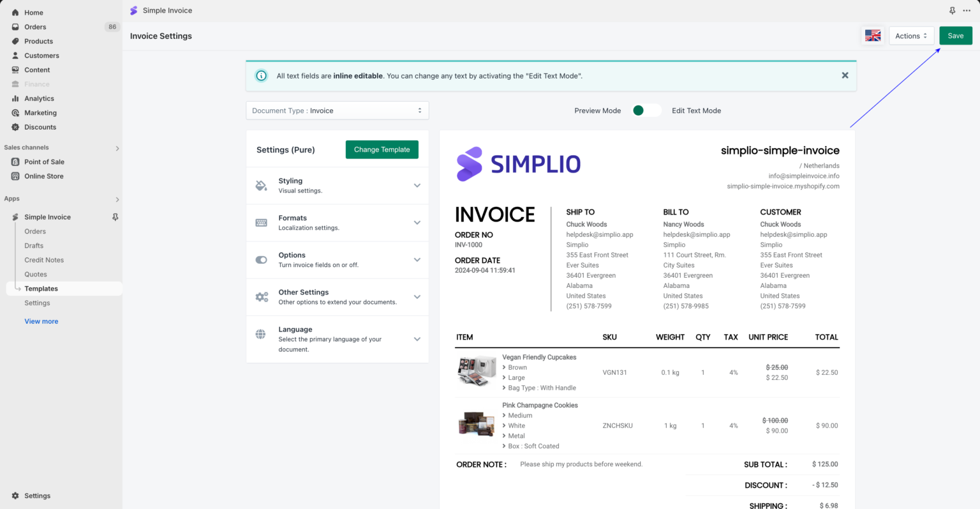Dismiss the inline editable info banner
Screen dimensions: 980x509
click(845, 75)
